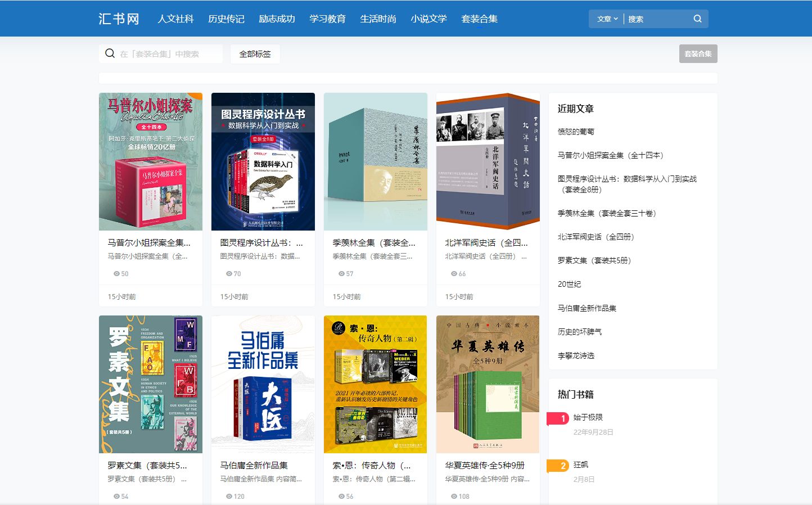This screenshot has height=505, width=812.
Task: Click the view count icon showing 70
Action: (229, 274)
